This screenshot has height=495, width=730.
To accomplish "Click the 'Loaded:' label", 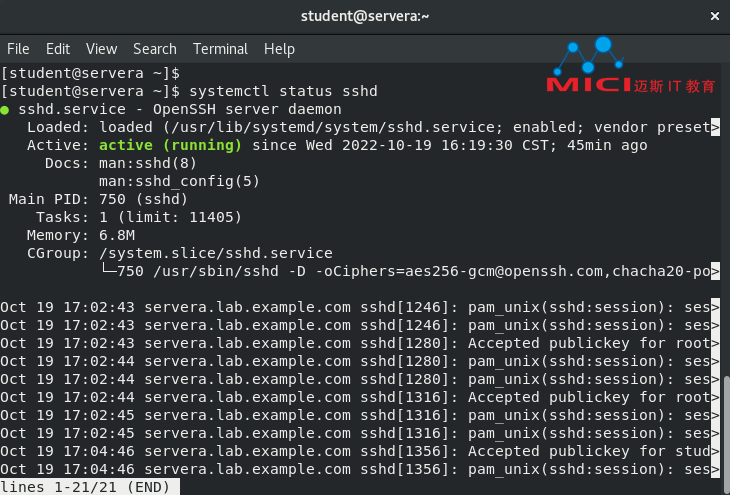I will point(57,127).
